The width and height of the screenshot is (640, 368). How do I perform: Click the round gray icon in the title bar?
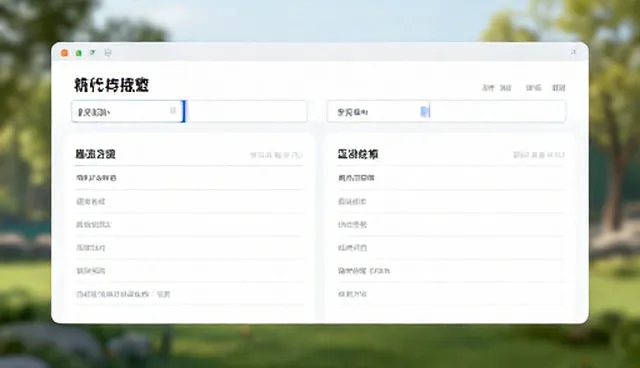point(108,53)
